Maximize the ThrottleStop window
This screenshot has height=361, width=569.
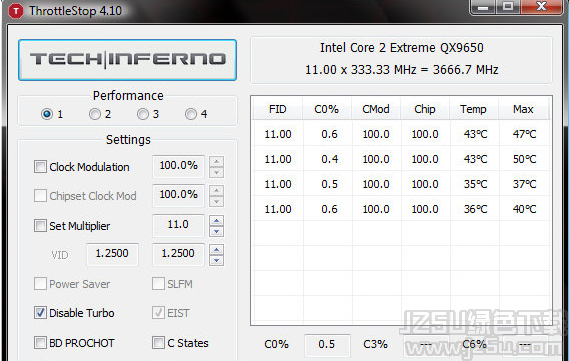pyautogui.click(x=508, y=7)
